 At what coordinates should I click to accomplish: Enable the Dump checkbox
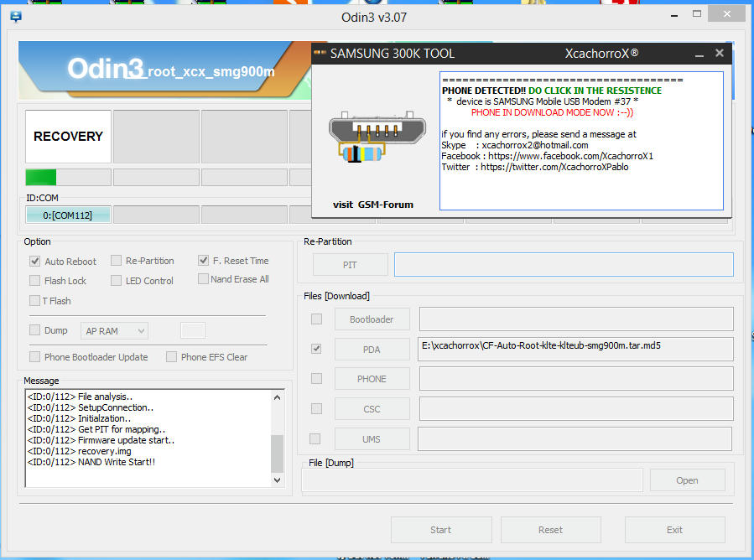tap(34, 329)
